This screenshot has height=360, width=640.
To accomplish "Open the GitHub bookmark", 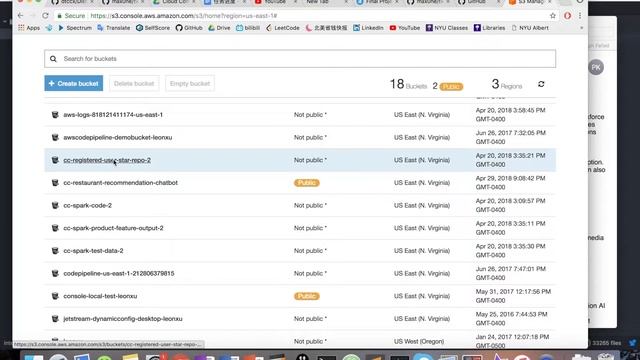I will (x=189, y=28).
